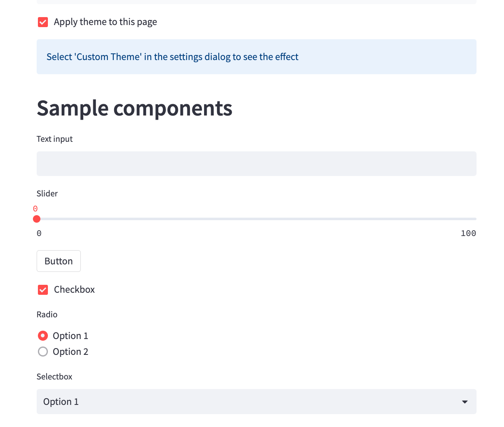Click the "Option 1" radio label text

pos(70,336)
